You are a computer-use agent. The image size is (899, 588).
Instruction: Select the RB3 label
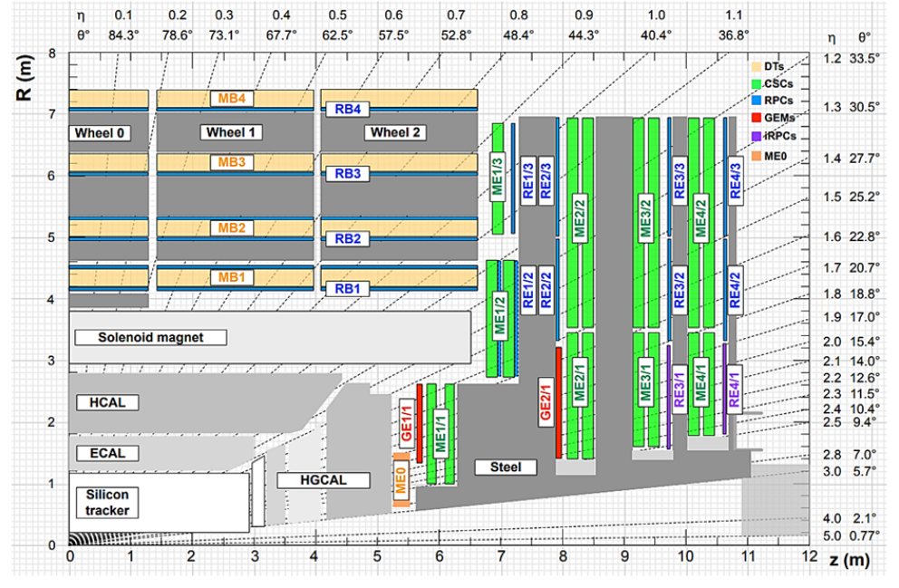point(348,174)
